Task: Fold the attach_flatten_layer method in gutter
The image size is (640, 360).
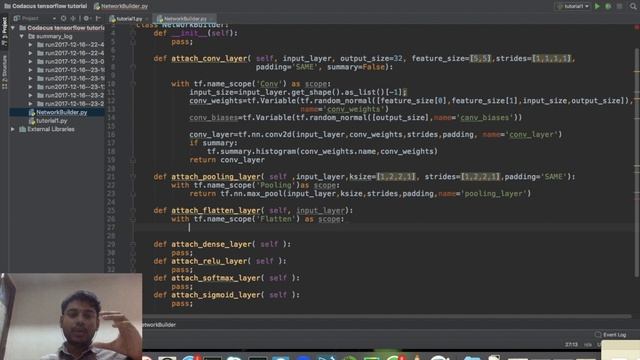Action: pyautogui.click(x=133, y=211)
